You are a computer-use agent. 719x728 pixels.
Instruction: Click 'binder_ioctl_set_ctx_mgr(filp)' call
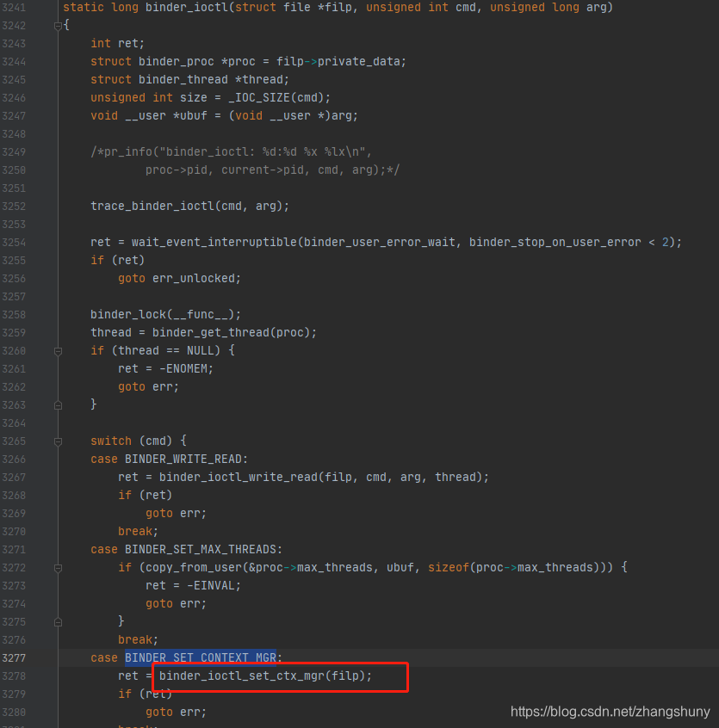[265, 676]
